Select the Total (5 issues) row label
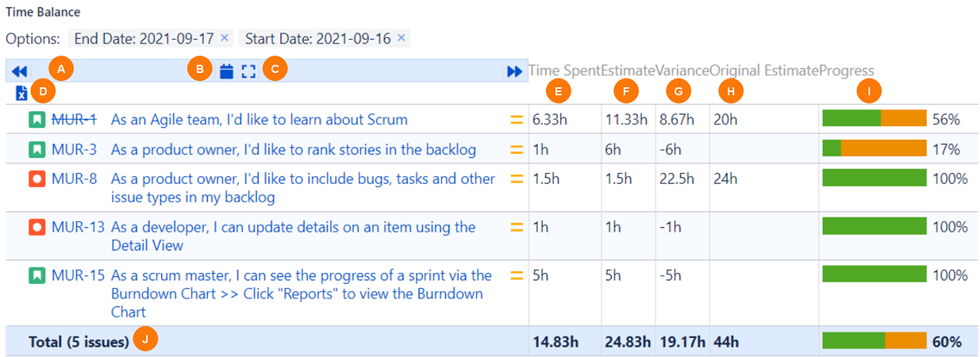This screenshot has width=980, height=357. coord(79,342)
